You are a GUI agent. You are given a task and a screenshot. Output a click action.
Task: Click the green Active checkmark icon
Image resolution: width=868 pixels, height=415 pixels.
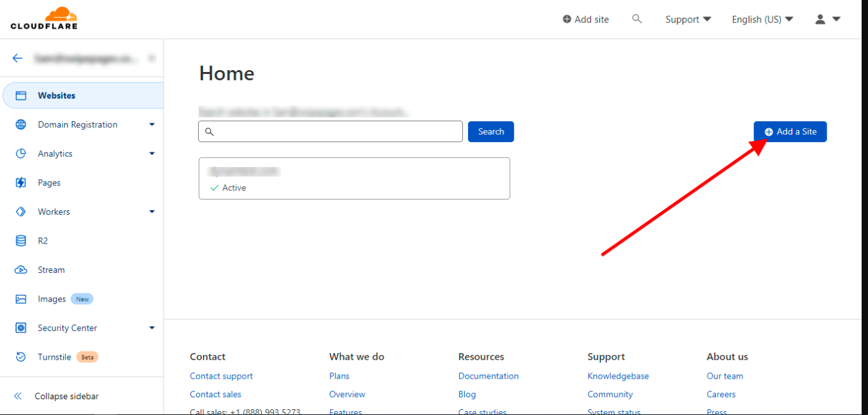214,188
